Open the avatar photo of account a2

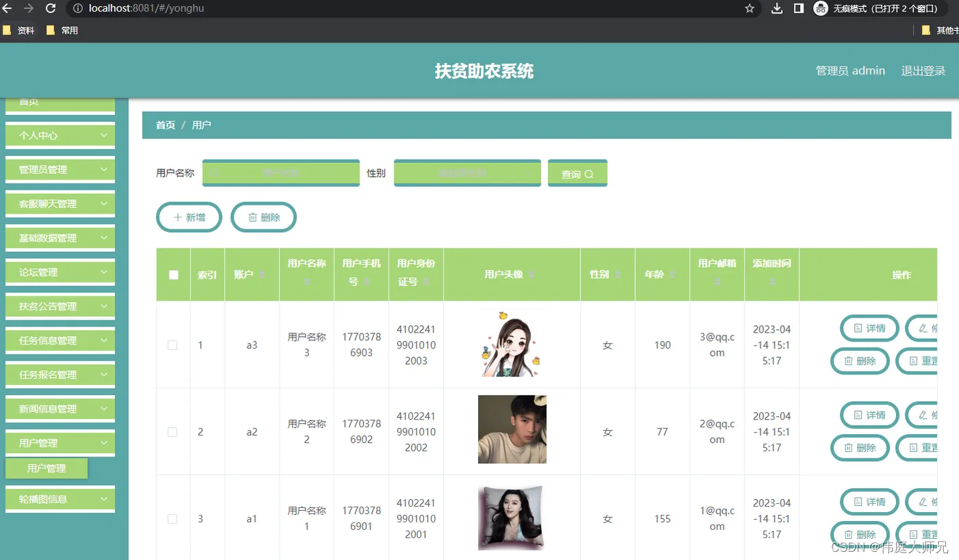pos(512,429)
